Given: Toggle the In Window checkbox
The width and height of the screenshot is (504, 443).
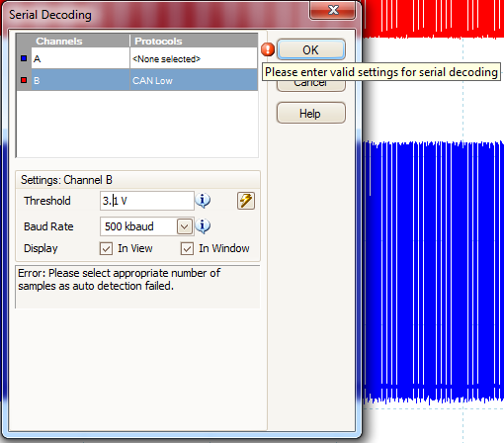Looking at the screenshot, I should point(187,248).
